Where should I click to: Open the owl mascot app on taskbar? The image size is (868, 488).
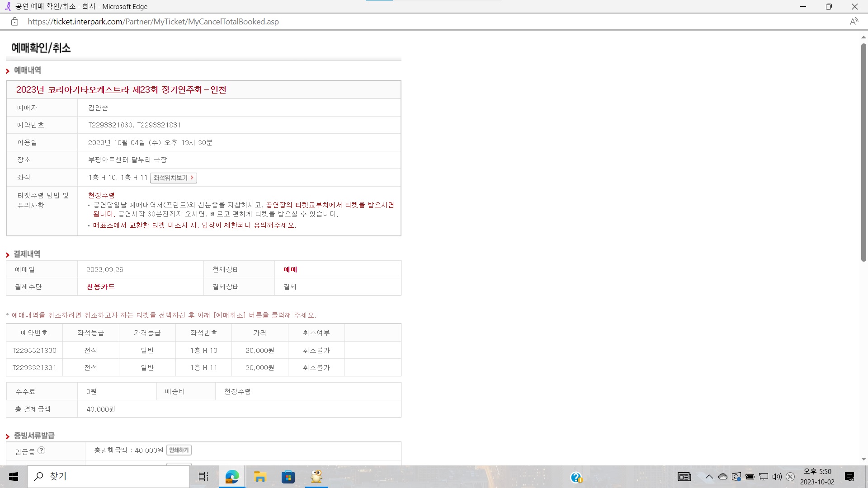click(316, 477)
